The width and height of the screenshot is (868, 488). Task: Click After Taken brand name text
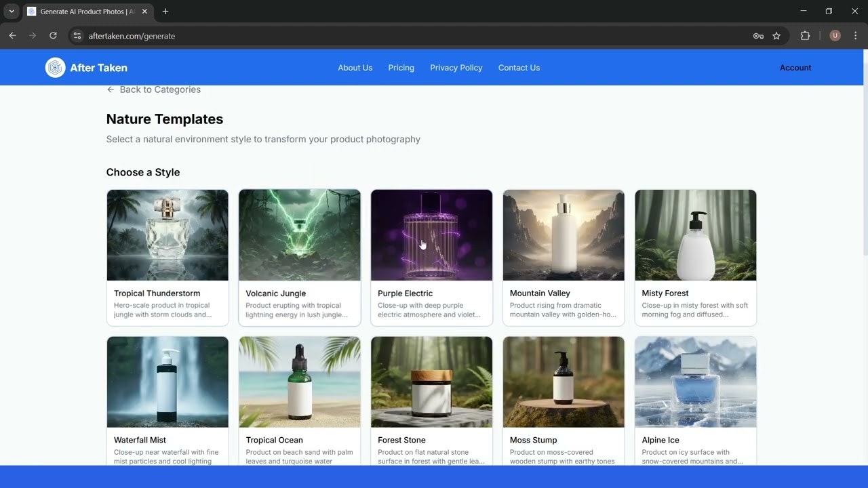98,68
